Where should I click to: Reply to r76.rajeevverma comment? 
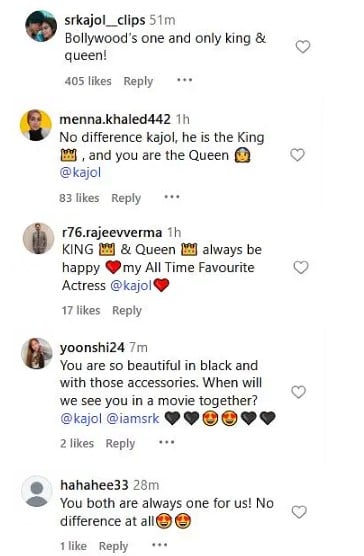(127, 311)
